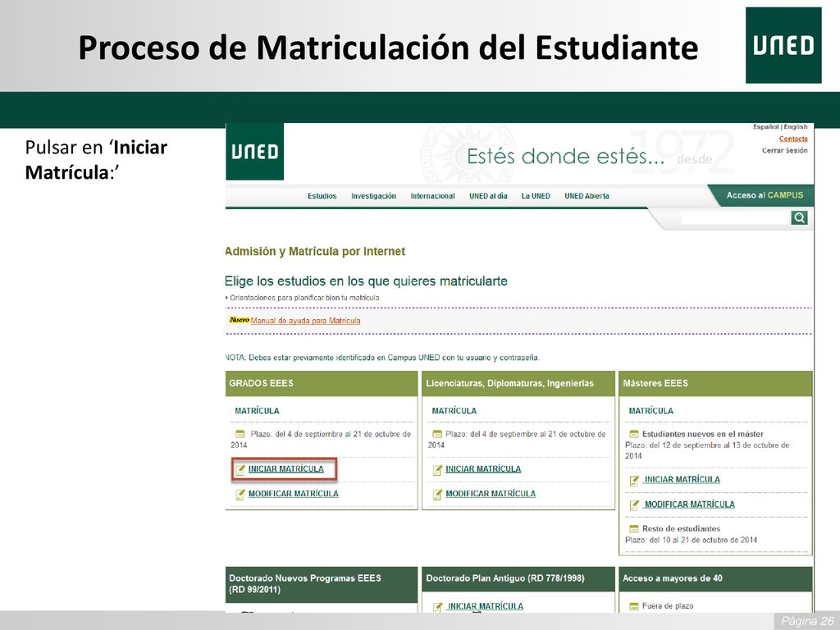Screen dimensions: 840x630
Task: Click the edit icon beside Másteres Modificar Matrícula
Action: 634,505
